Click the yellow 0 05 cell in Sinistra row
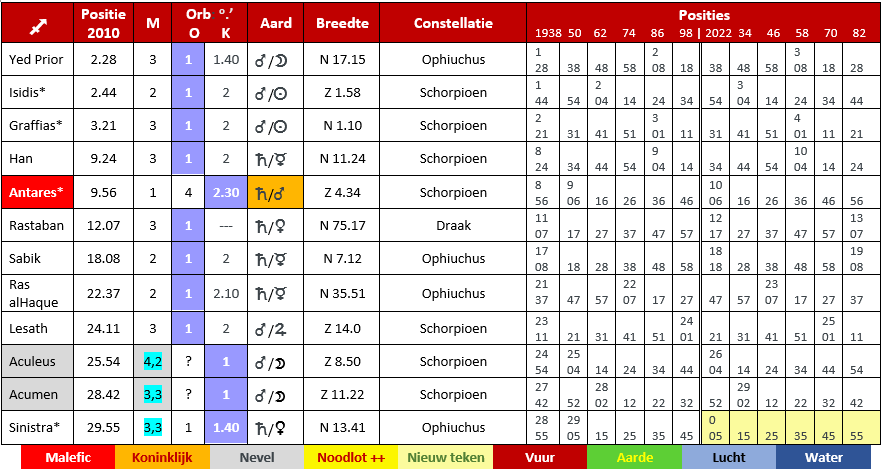Screen dimensions: 884x472 click(x=715, y=428)
